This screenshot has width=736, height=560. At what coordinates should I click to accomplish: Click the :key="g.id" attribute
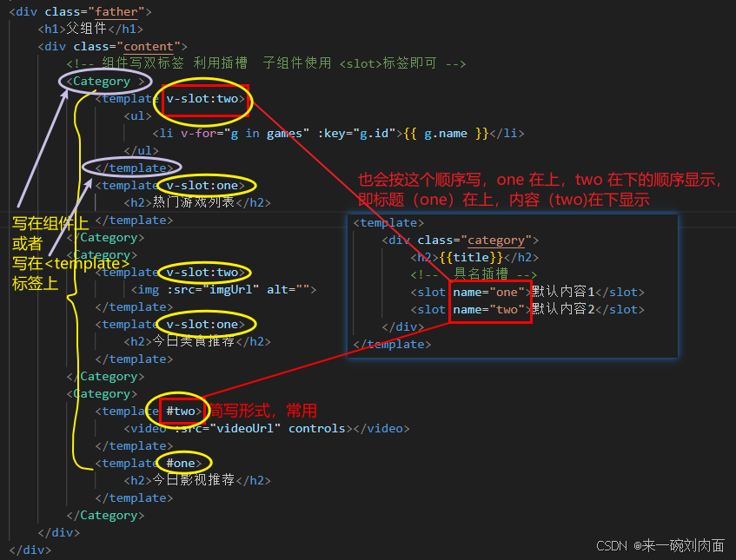point(357,133)
